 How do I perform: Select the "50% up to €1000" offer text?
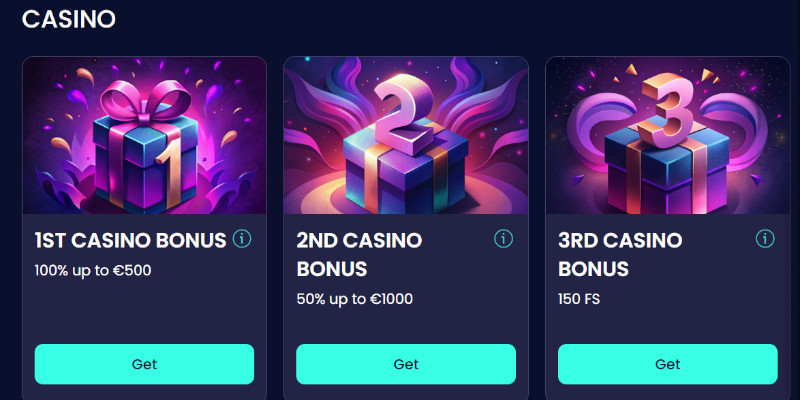click(x=355, y=298)
